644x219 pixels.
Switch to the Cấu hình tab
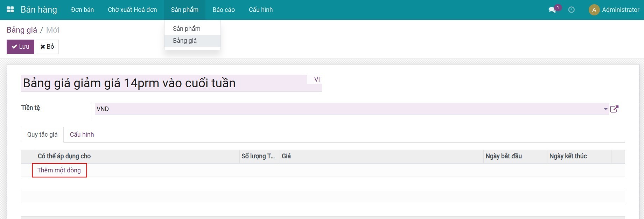(x=82, y=135)
